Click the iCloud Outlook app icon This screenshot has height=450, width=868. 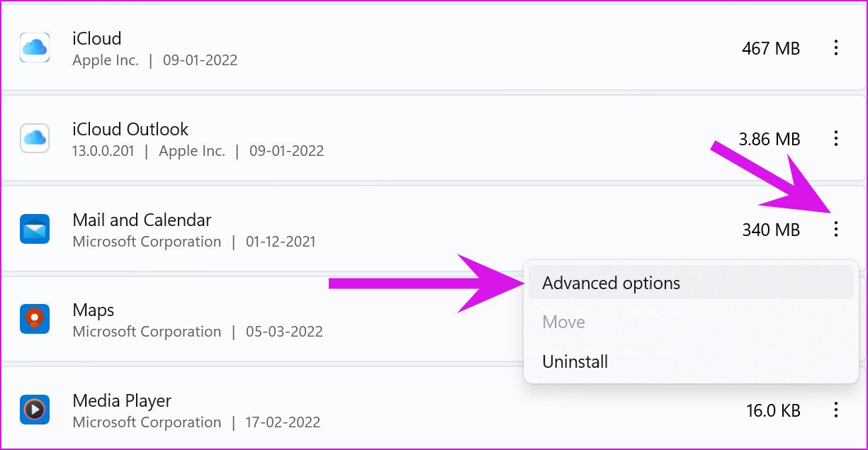34,137
